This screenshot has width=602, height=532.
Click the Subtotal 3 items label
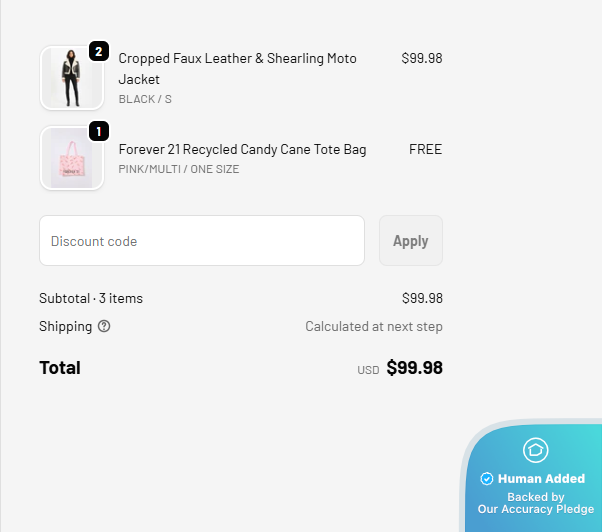point(91,298)
